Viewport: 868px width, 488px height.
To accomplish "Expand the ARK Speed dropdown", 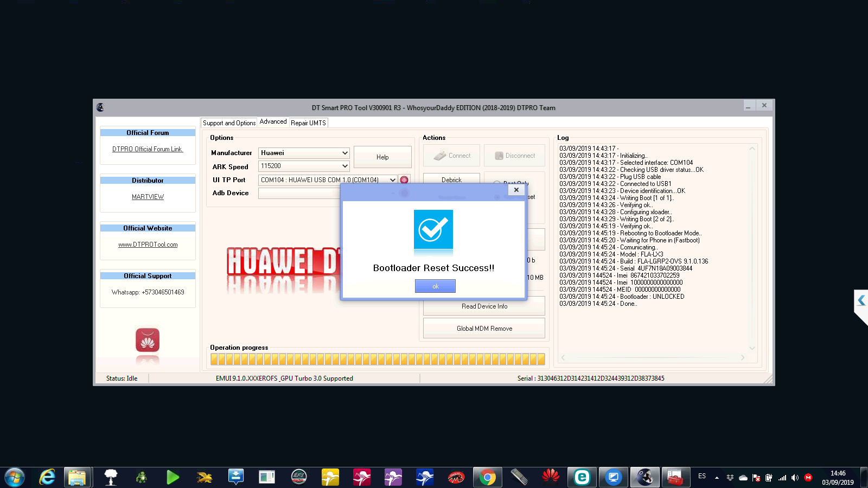I will [345, 166].
